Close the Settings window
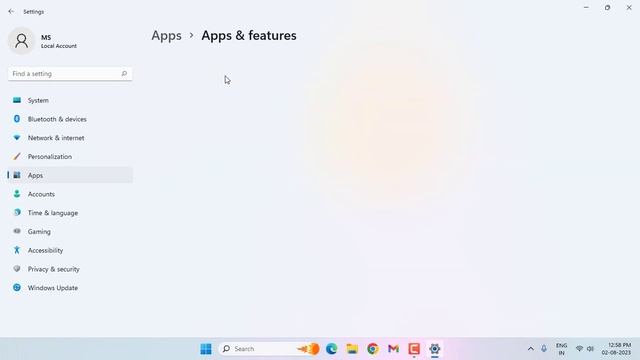 tap(629, 7)
